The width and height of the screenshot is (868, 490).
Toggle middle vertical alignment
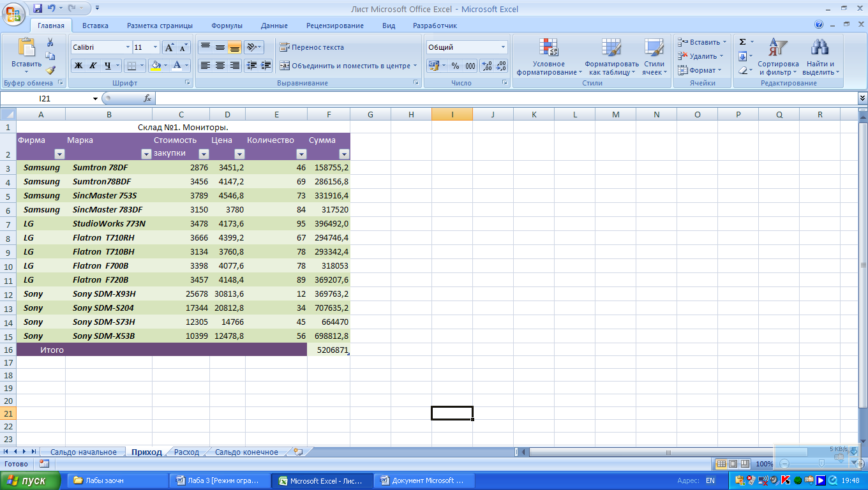pos(220,47)
